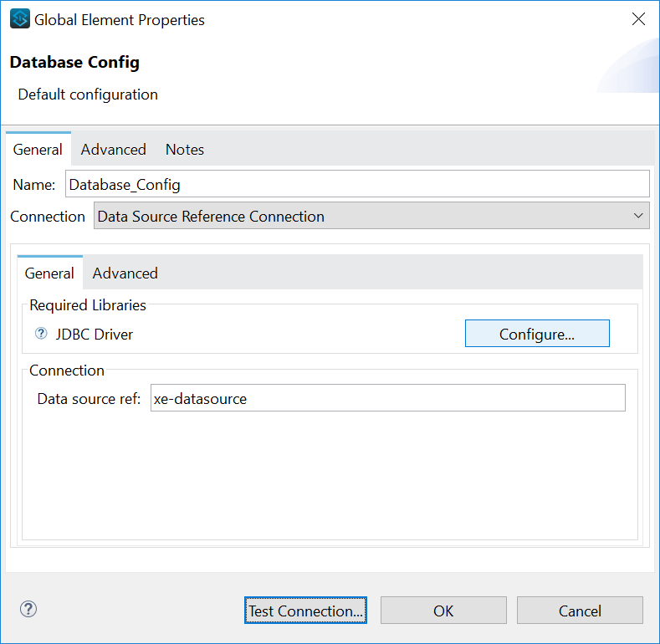Viewport: 660px width, 644px height.
Task: Open the Connection type dropdown
Action: (x=371, y=216)
